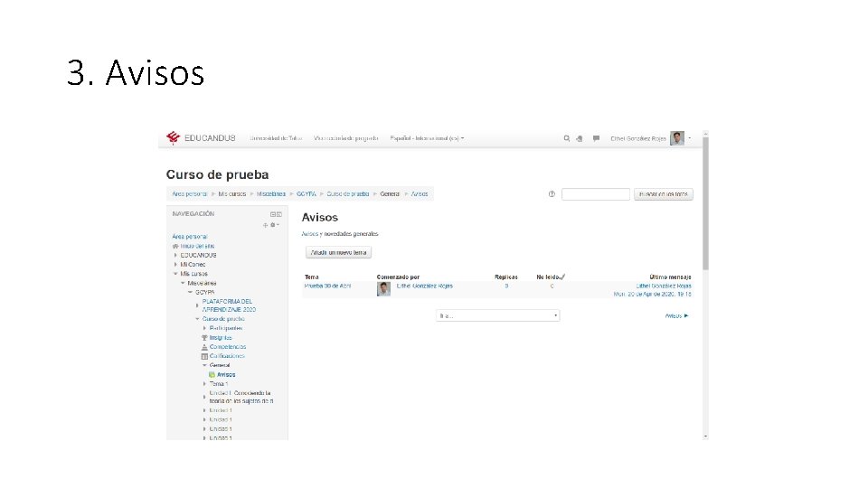Open Calificaciones link in navigation tree
The image size is (868, 488).
227,356
